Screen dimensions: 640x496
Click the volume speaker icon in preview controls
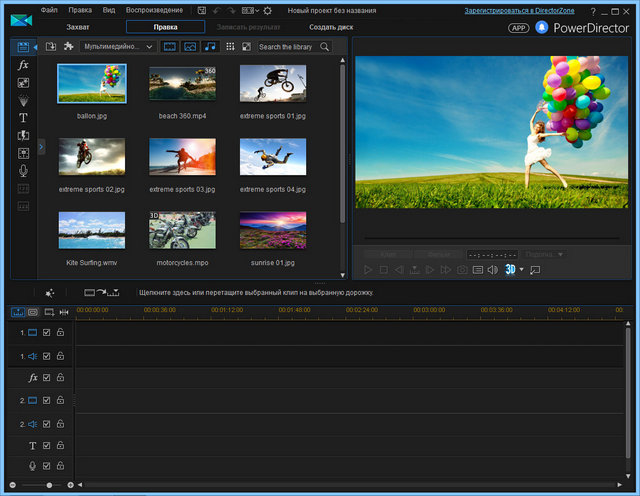pyautogui.click(x=493, y=270)
